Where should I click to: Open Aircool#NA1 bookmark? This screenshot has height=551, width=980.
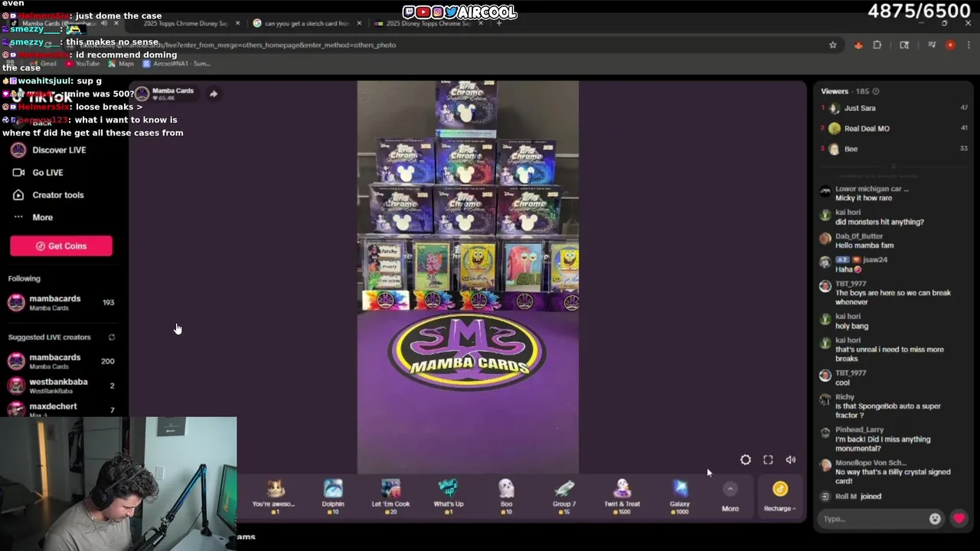(x=176, y=64)
